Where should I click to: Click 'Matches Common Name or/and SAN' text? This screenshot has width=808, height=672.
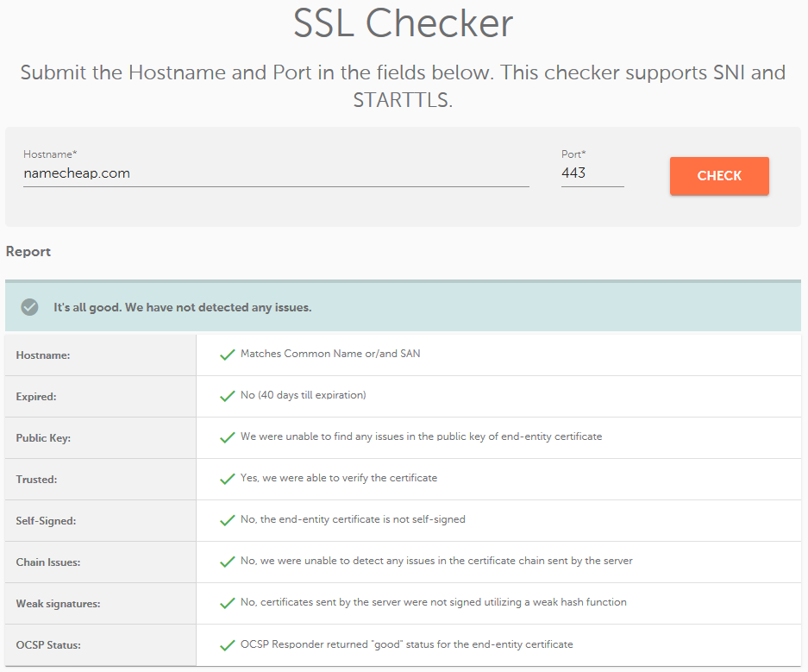pyautogui.click(x=330, y=354)
